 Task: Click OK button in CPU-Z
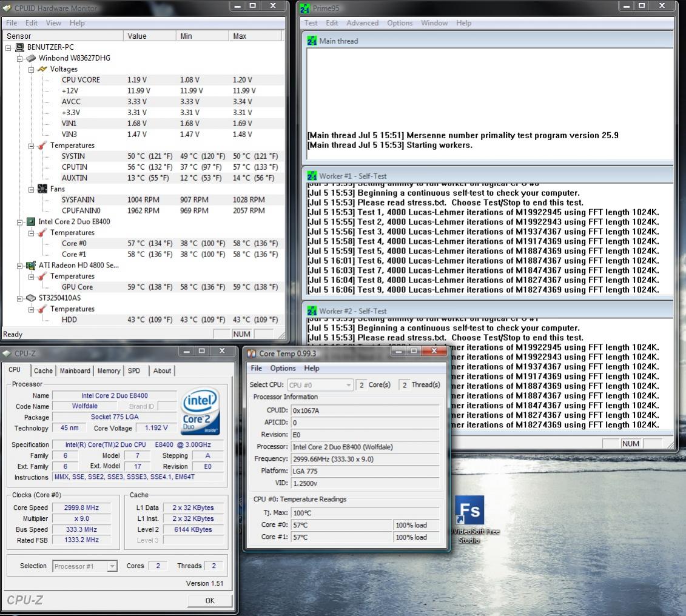[x=210, y=600]
